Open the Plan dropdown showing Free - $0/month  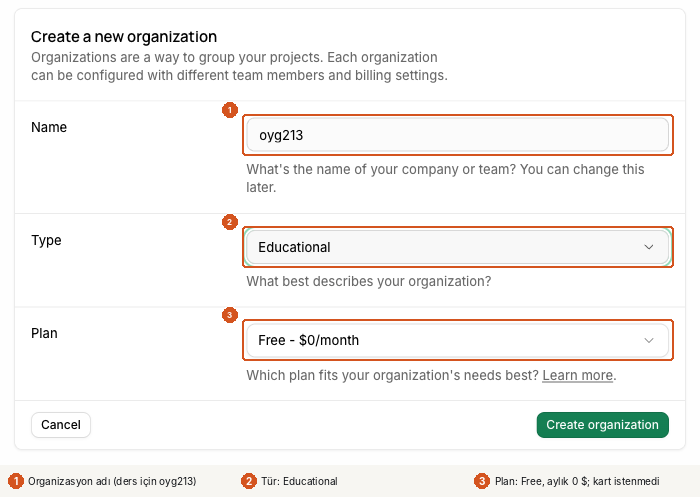[458, 340]
